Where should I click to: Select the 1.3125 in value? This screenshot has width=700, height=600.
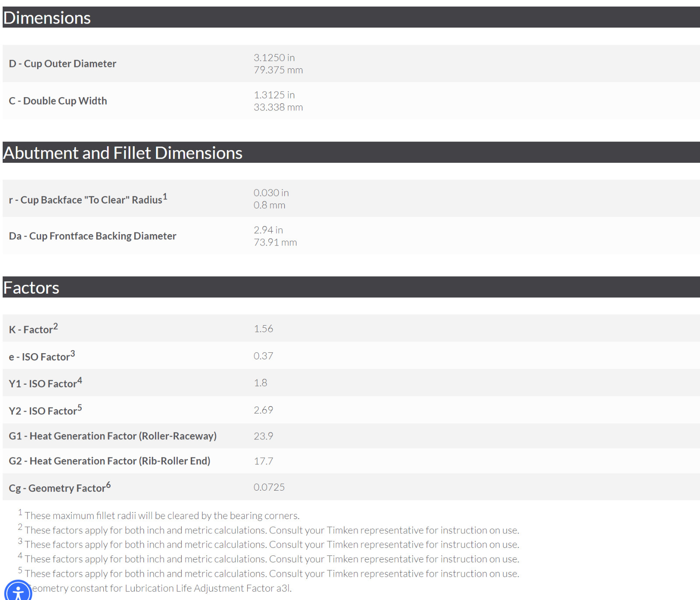coord(274,95)
